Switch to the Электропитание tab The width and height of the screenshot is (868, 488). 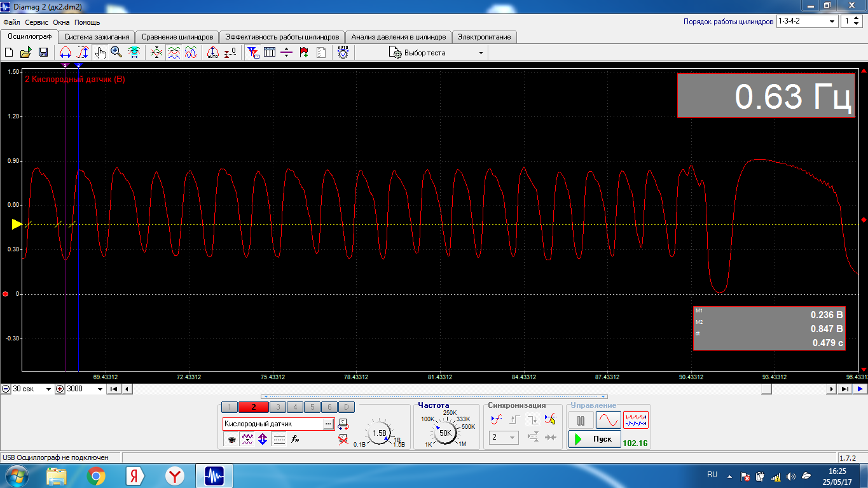pyautogui.click(x=485, y=37)
